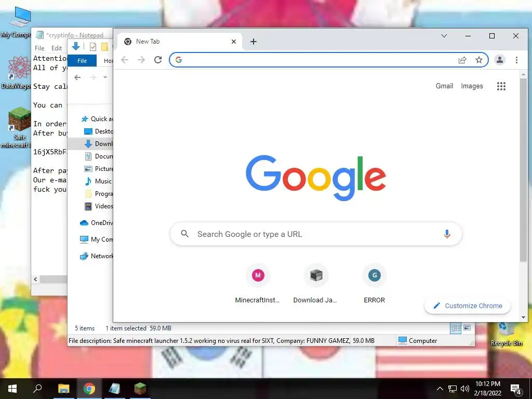
Task: Open the ERROR shortcut tile
Action: click(374, 284)
